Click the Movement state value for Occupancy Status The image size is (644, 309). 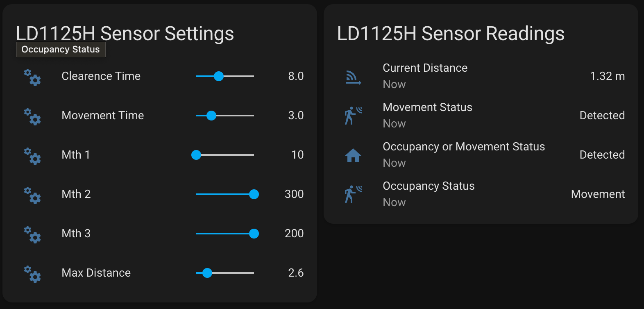coord(598,194)
